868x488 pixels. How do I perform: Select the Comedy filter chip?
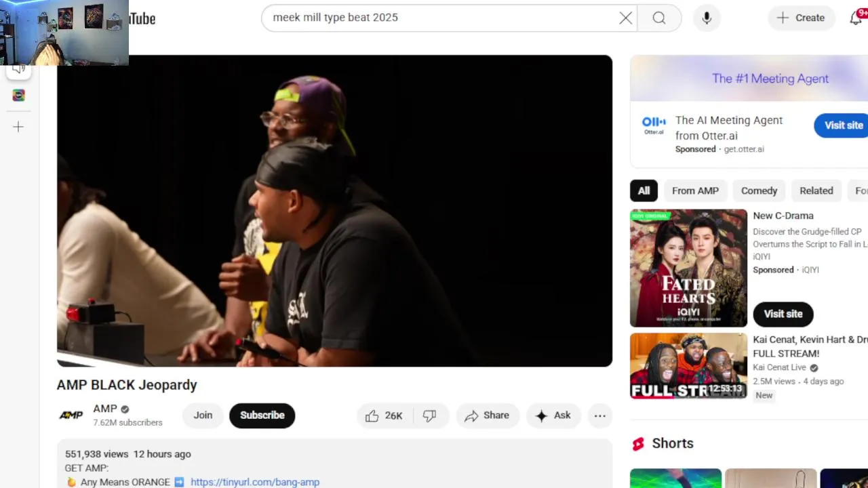[x=759, y=190]
